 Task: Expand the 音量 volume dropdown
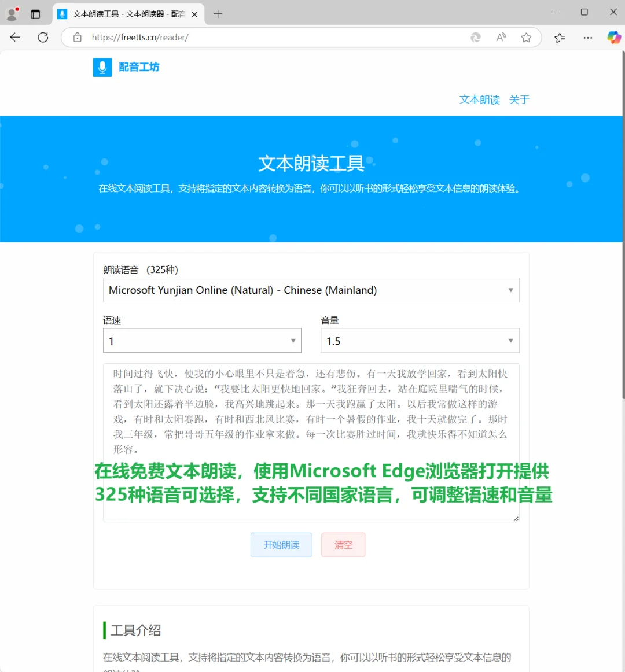click(x=420, y=341)
